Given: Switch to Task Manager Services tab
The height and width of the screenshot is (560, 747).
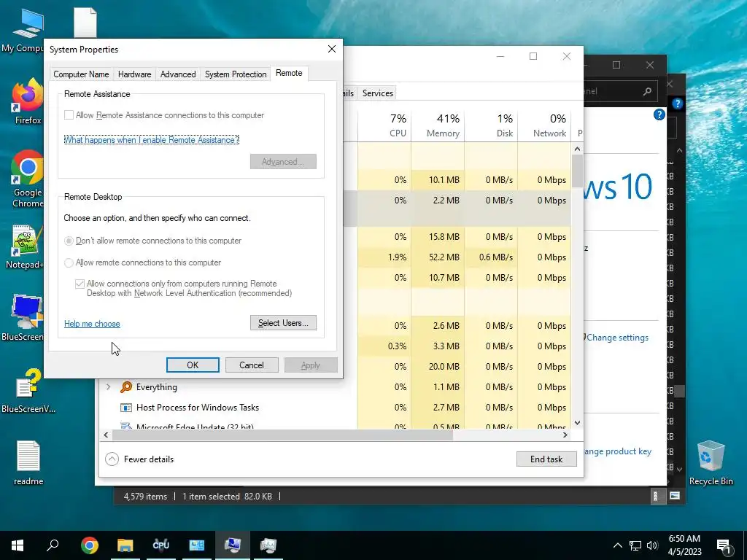Looking at the screenshot, I should pos(378,93).
